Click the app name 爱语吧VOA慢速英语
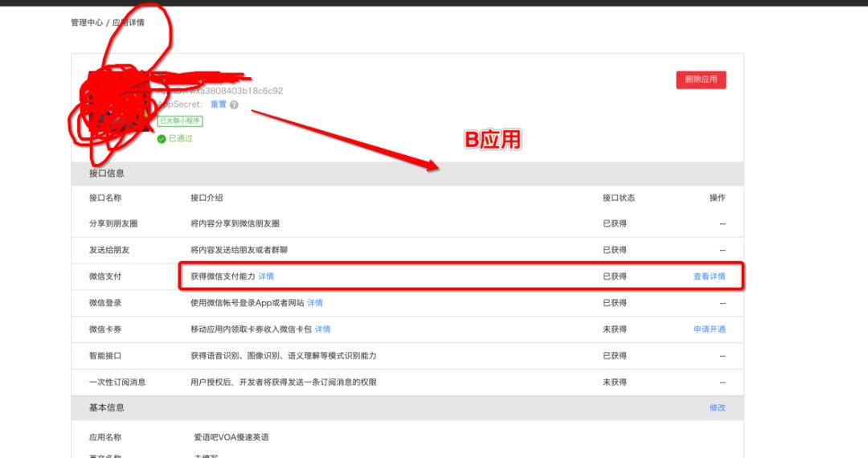868x458 pixels. (x=231, y=437)
